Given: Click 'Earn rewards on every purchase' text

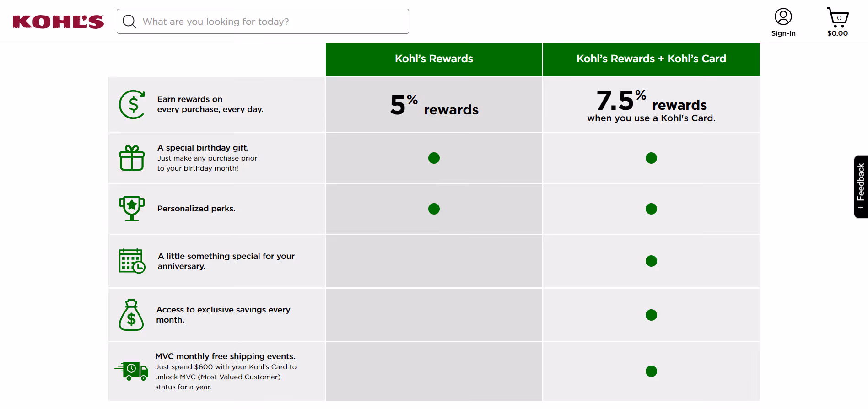Looking at the screenshot, I should [210, 104].
